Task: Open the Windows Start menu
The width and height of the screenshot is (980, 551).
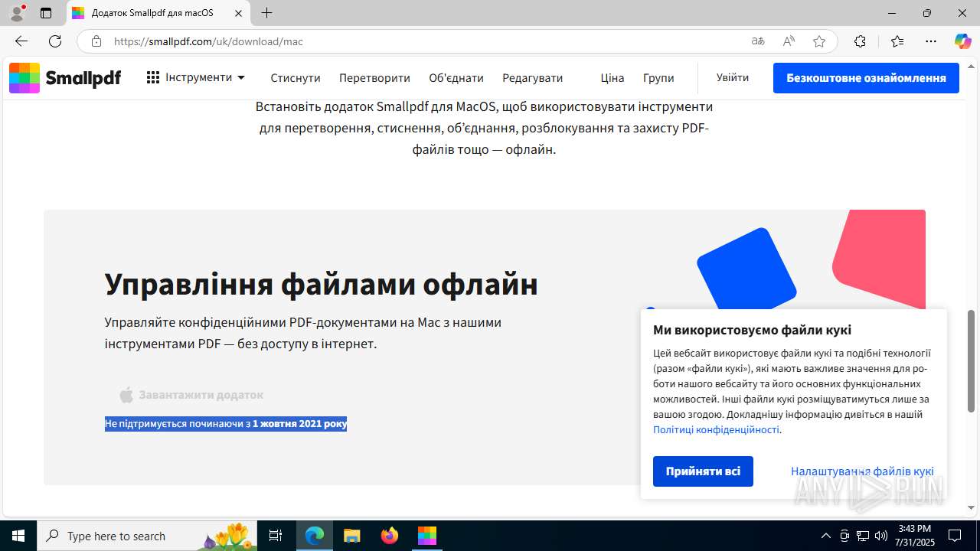Action: click(x=18, y=536)
